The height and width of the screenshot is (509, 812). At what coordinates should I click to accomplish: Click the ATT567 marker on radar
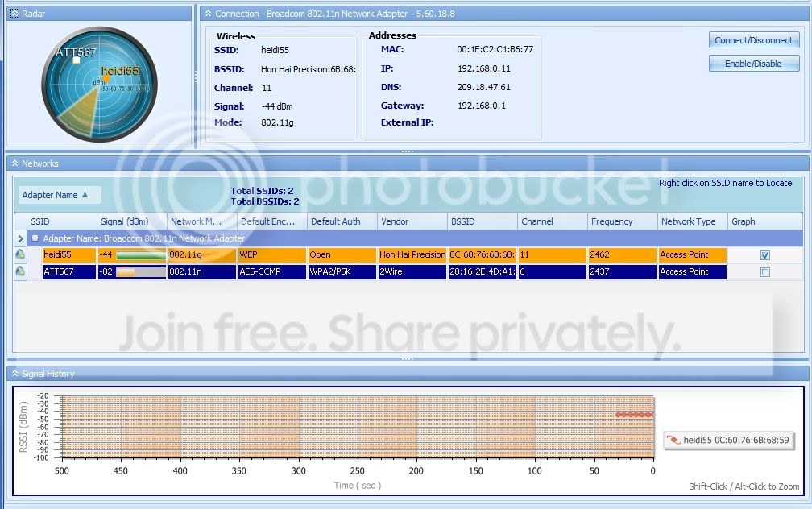pyautogui.click(x=76, y=60)
